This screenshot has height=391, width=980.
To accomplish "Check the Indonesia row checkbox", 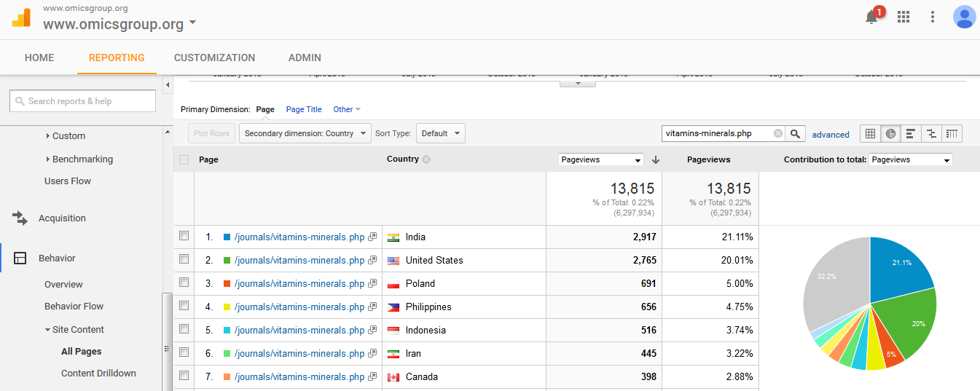I will coord(184,329).
